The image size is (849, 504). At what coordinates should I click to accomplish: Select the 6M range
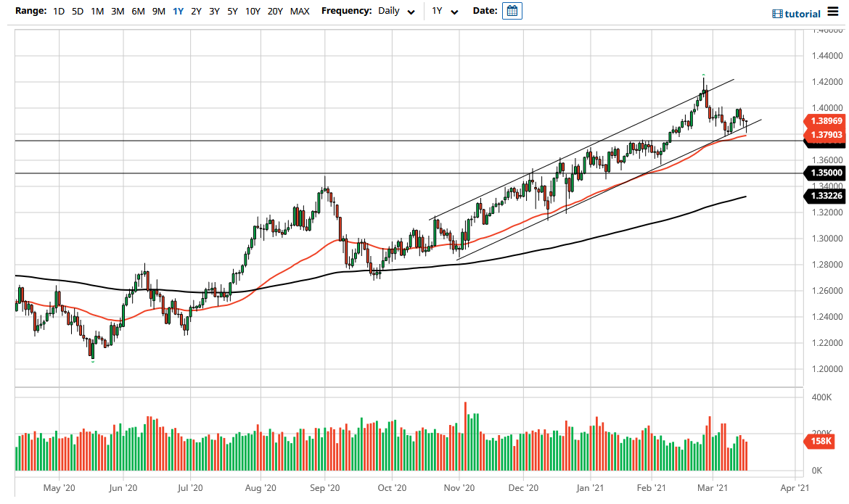[138, 11]
